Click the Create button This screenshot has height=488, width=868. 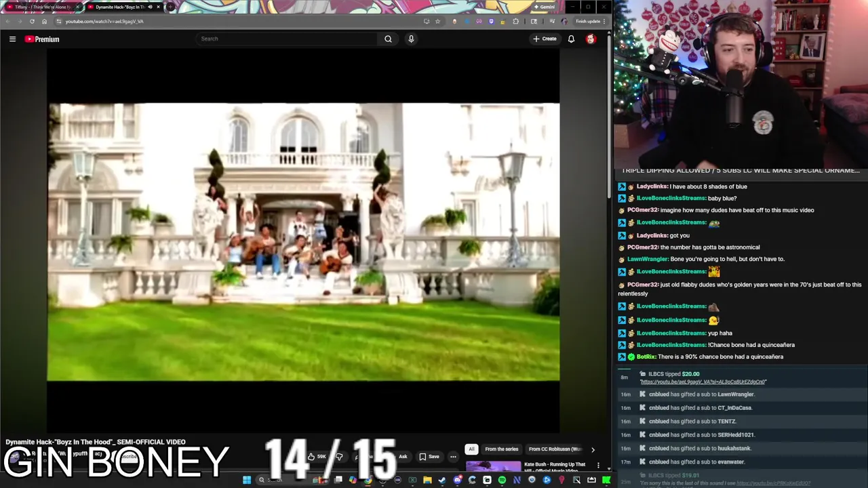[x=545, y=39]
